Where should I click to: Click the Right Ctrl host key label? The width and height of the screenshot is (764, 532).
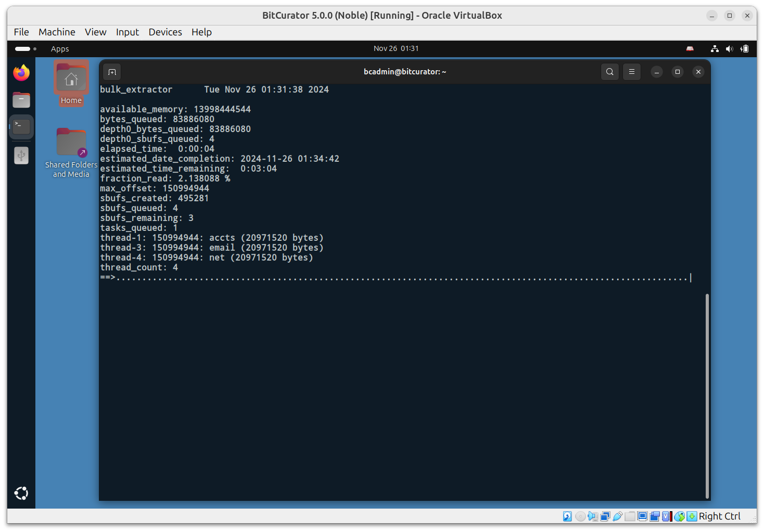719,516
